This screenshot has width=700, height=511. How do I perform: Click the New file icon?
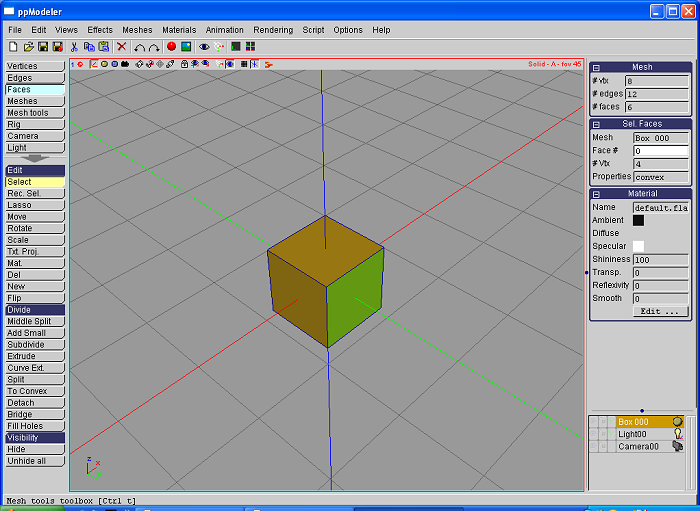pyautogui.click(x=13, y=47)
